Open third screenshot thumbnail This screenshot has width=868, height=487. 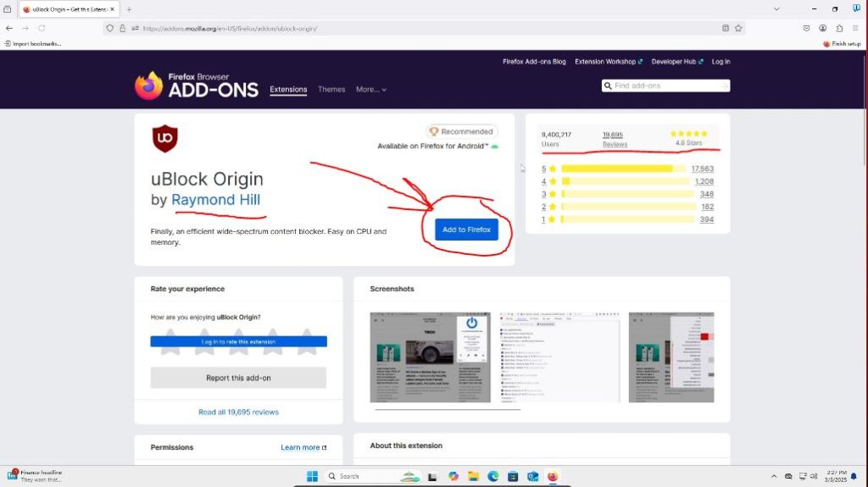click(671, 357)
